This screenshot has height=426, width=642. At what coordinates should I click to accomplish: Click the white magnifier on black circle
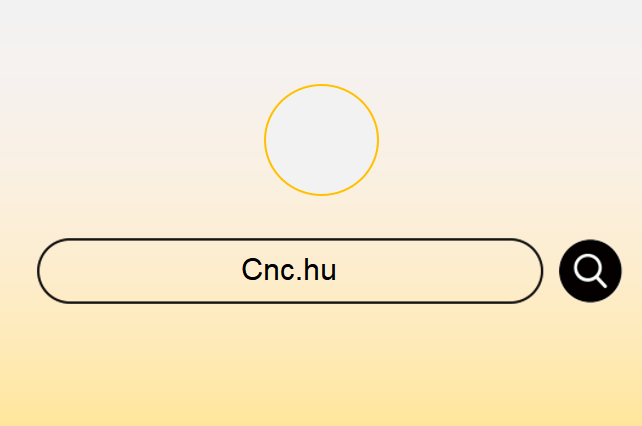(590, 271)
